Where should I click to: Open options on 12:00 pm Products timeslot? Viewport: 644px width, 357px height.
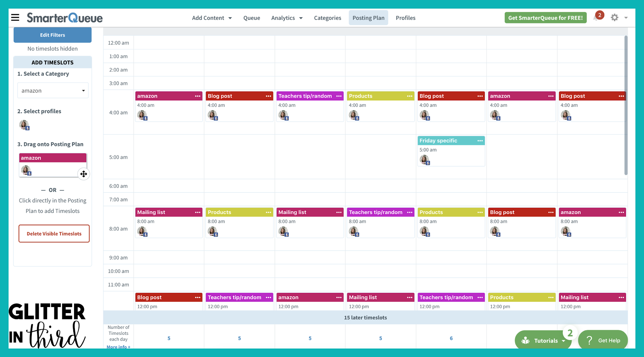[551, 298]
